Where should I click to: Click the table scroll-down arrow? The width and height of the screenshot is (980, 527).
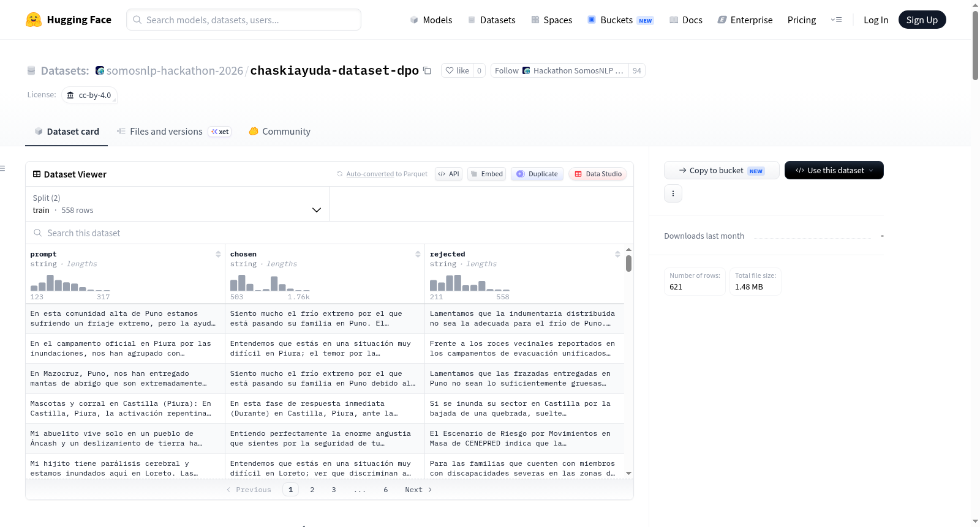pyautogui.click(x=628, y=473)
